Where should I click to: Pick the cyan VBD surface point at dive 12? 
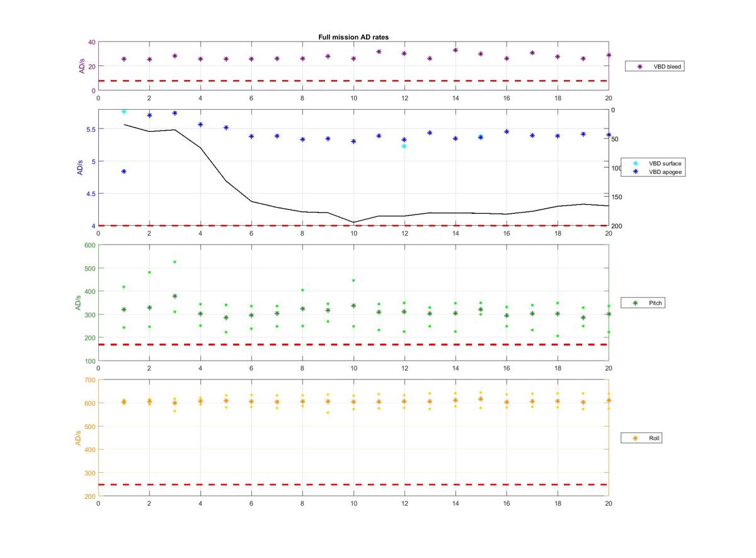pyautogui.click(x=404, y=146)
